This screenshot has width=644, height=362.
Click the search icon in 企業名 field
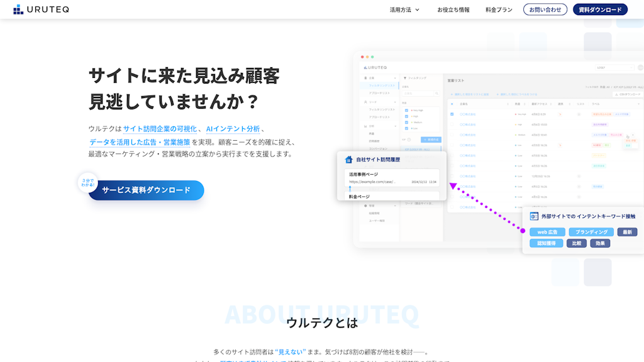coord(436,94)
